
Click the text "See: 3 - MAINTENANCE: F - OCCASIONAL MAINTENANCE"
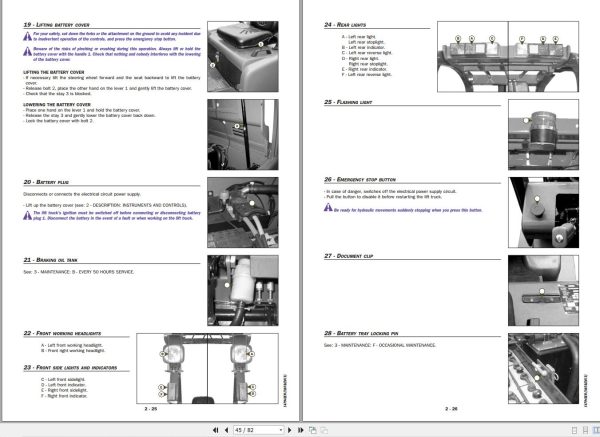click(x=380, y=345)
